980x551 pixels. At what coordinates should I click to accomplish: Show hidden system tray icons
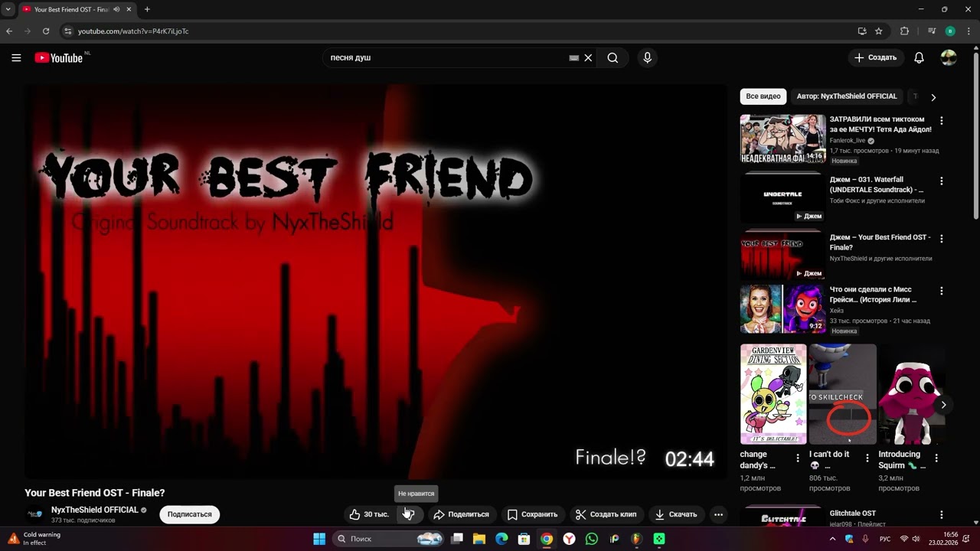coord(832,539)
